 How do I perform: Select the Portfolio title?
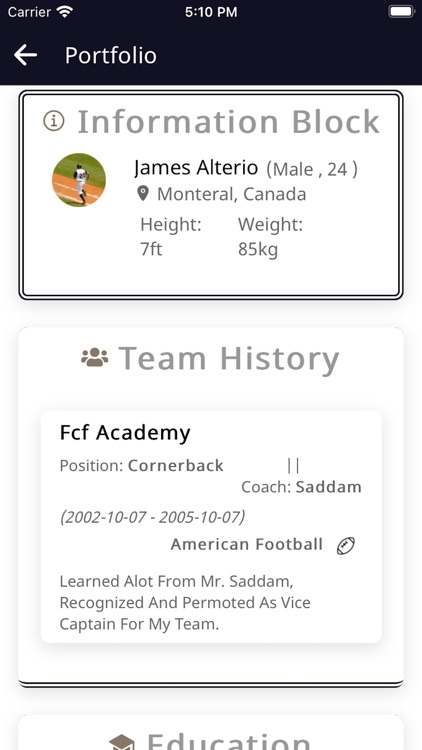pos(111,55)
